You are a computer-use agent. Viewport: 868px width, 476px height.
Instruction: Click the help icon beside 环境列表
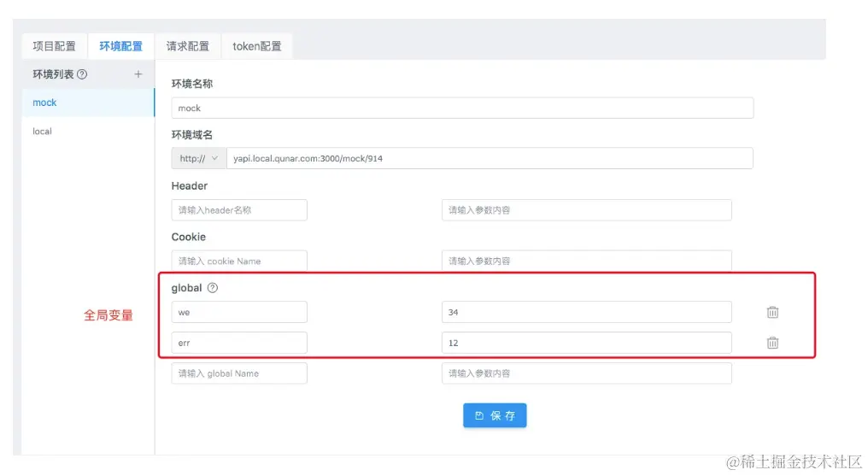pos(82,74)
